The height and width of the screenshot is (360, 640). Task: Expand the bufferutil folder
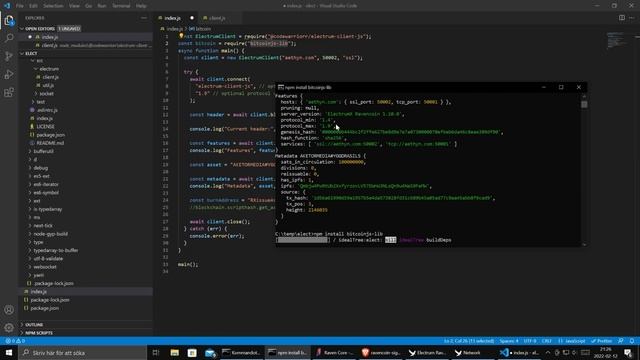(x=30, y=151)
